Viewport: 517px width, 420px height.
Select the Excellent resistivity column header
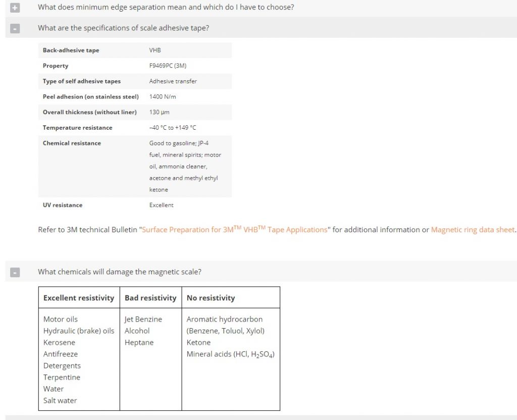(79, 298)
